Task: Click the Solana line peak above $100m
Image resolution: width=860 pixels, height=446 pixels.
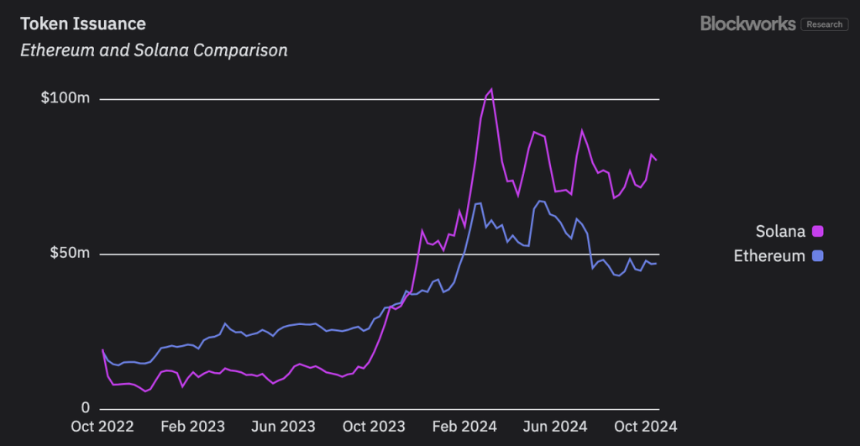Action: point(491,89)
